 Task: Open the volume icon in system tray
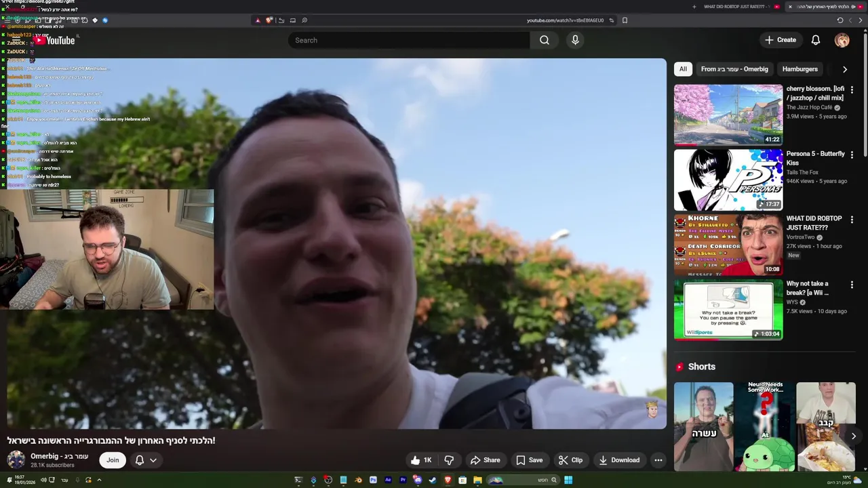[43, 480]
